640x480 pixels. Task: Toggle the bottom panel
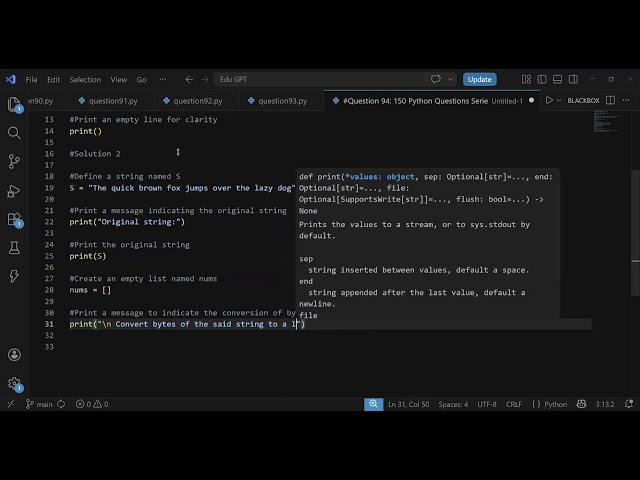(x=558, y=79)
